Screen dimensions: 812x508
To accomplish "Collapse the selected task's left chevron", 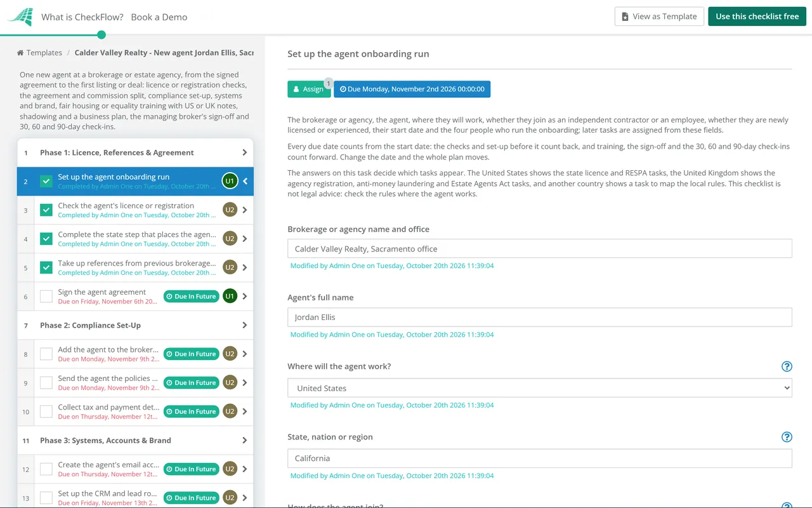I will 245,181.
